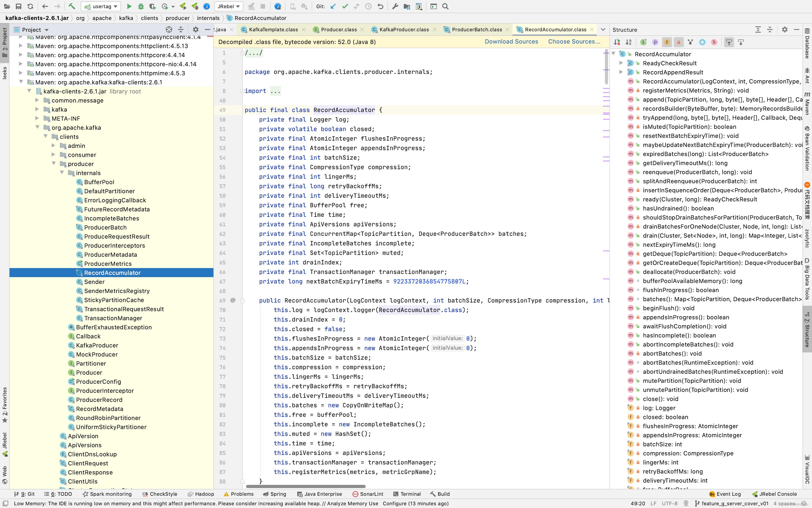
Task: Expand the common.message package
Action: tap(37, 100)
